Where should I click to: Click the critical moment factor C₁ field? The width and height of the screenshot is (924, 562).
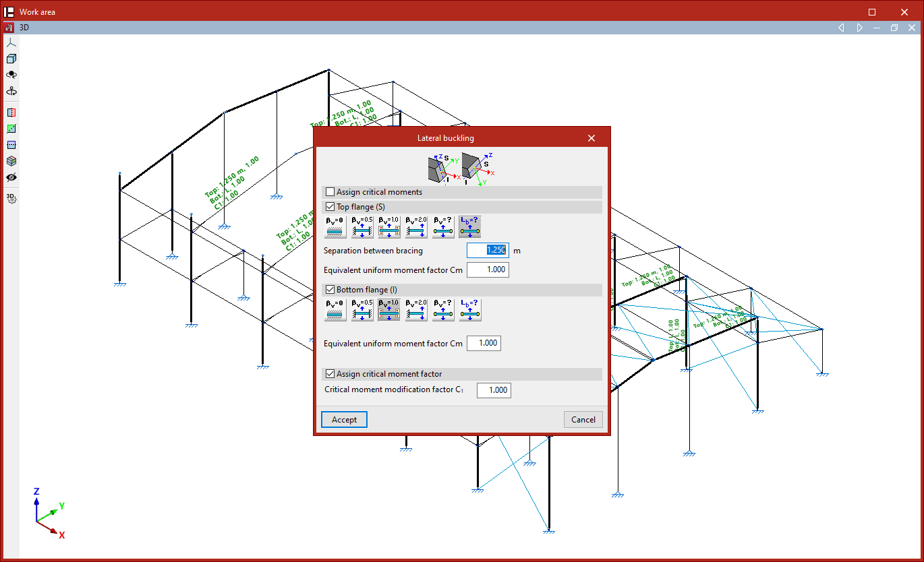click(x=494, y=390)
